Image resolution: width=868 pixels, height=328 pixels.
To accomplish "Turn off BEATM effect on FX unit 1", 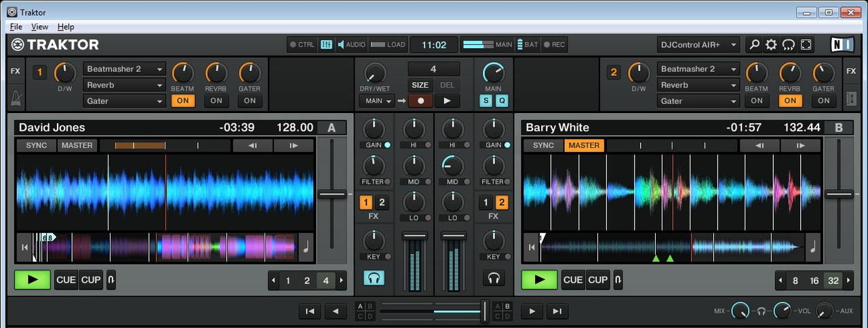I will pos(182,101).
